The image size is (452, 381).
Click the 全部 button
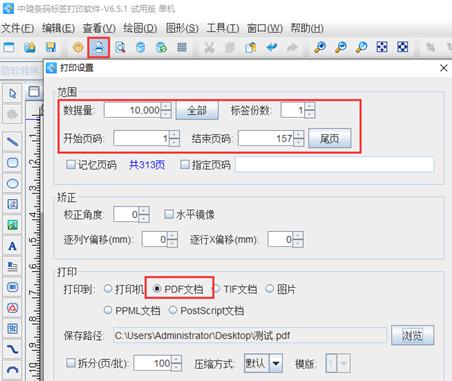[x=197, y=110]
